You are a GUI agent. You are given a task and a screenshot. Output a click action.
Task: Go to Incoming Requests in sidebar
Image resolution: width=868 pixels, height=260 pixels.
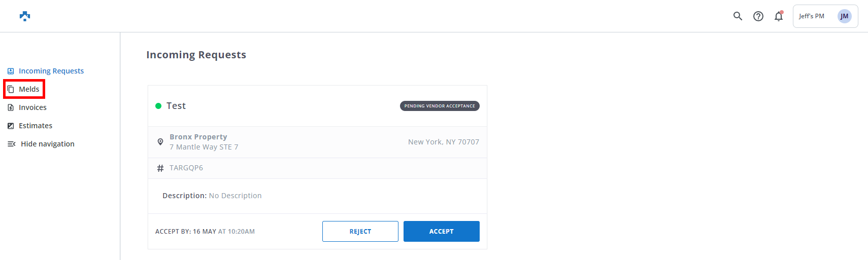pyautogui.click(x=51, y=71)
